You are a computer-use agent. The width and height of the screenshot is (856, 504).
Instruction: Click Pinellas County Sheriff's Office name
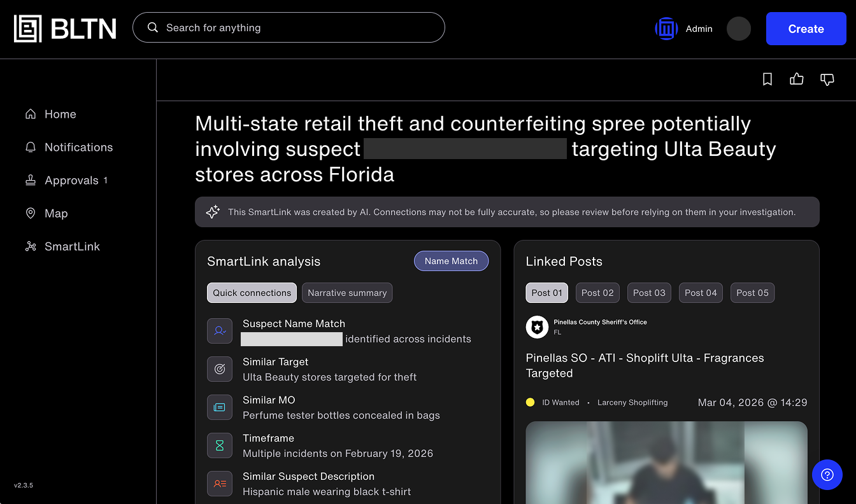(600, 322)
